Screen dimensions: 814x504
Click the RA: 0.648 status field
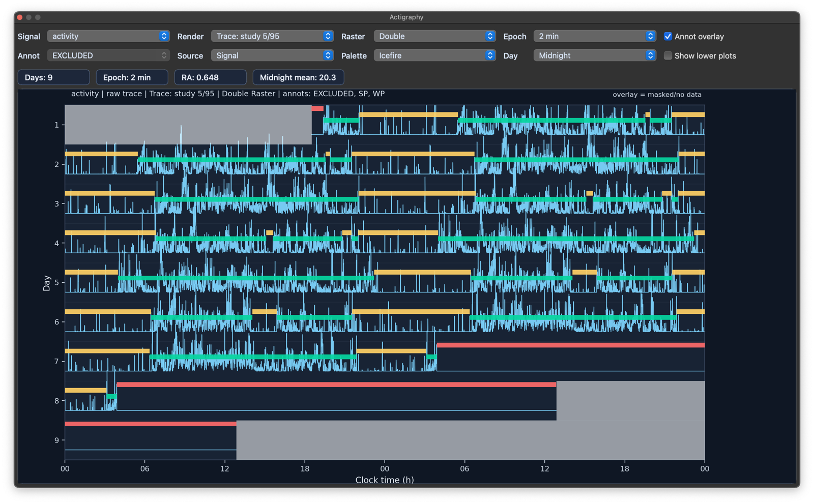210,77
